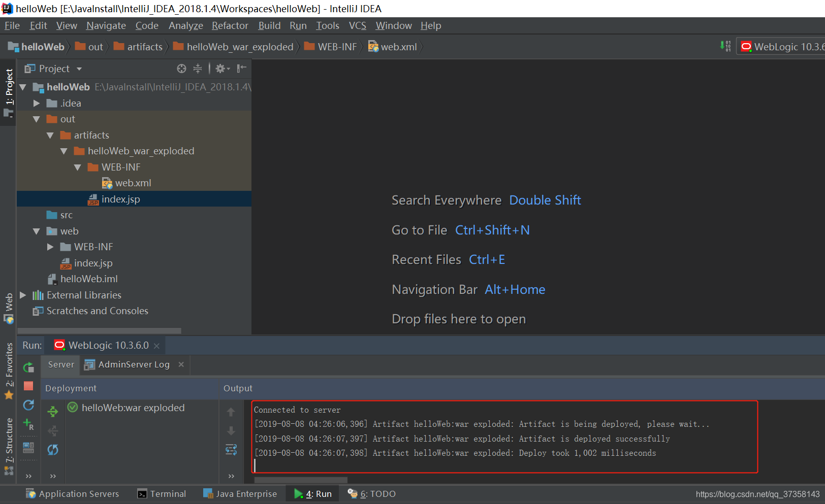Open the VCS menu
The image size is (825, 504).
[x=358, y=25]
